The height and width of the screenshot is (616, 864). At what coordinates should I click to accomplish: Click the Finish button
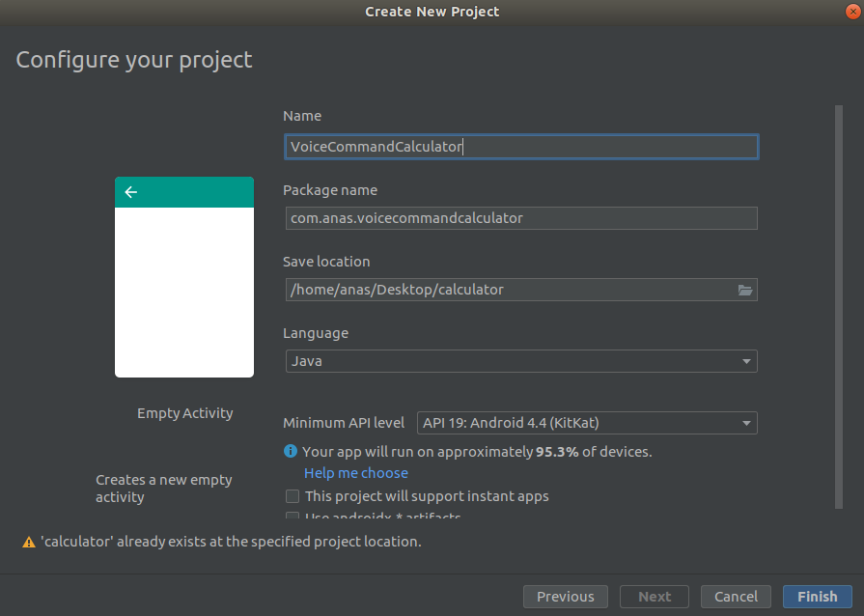(x=817, y=597)
